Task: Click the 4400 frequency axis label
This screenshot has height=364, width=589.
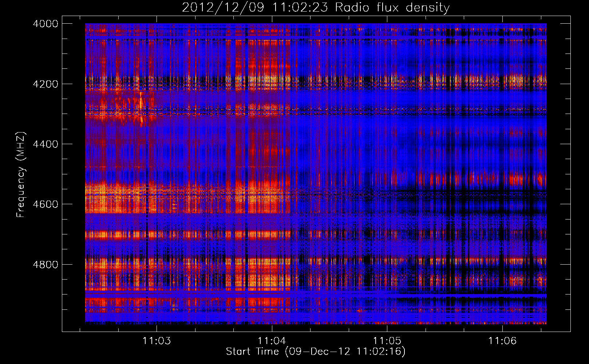Action: [46, 144]
